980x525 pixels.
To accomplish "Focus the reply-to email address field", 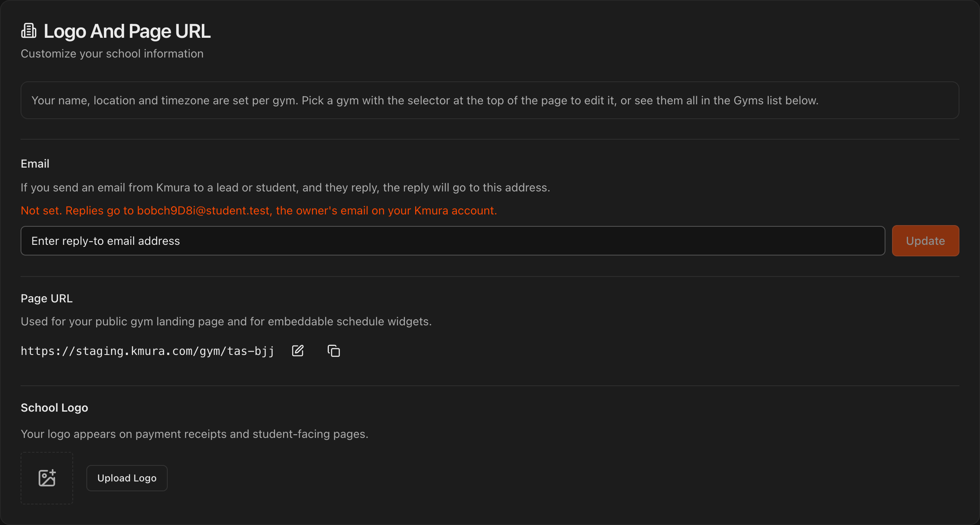I will [453, 241].
